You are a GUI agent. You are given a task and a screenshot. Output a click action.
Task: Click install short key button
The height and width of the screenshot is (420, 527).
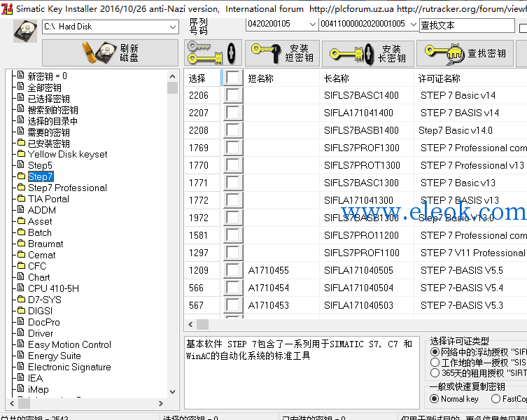coord(282,52)
